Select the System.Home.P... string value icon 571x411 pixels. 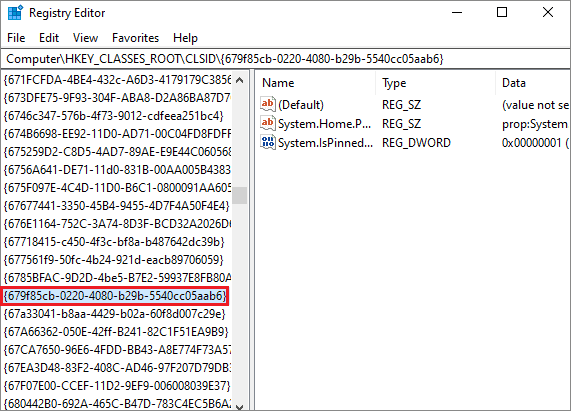[268, 123]
